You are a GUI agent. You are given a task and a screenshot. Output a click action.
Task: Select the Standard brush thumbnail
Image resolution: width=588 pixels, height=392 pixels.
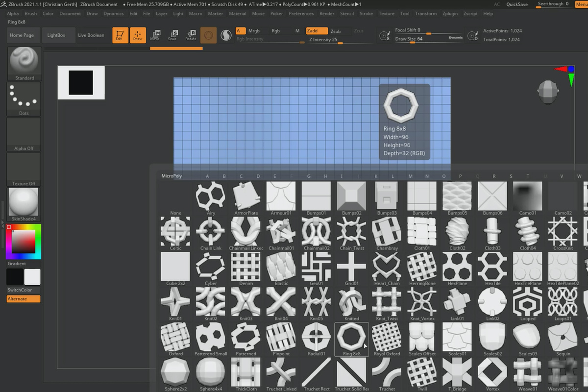[x=24, y=64]
